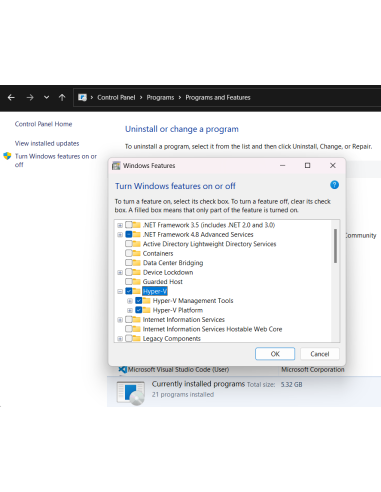Open recent locations chevron in navigation bar
The width and height of the screenshot is (381, 492).
tap(46, 97)
